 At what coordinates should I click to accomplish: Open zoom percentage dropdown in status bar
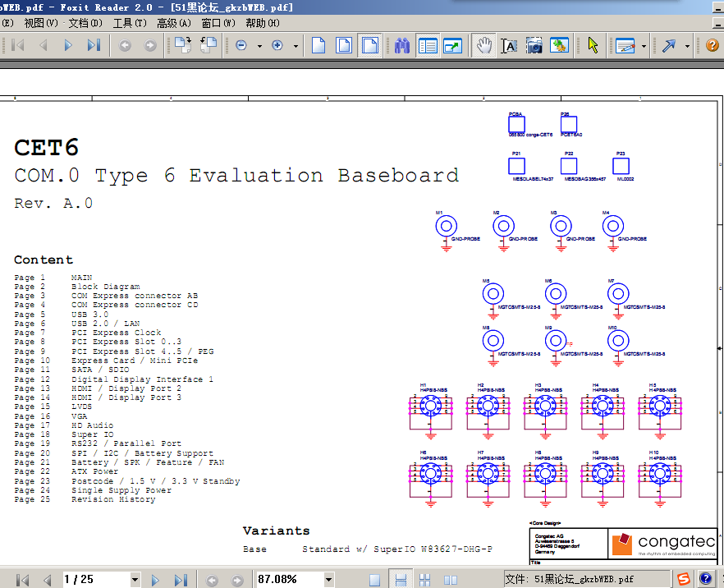tap(328, 579)
